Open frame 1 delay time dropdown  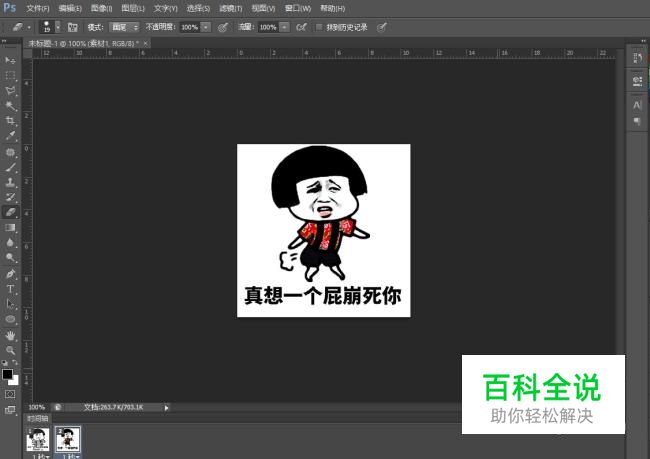pyautogui.click(x=41, y=456)
